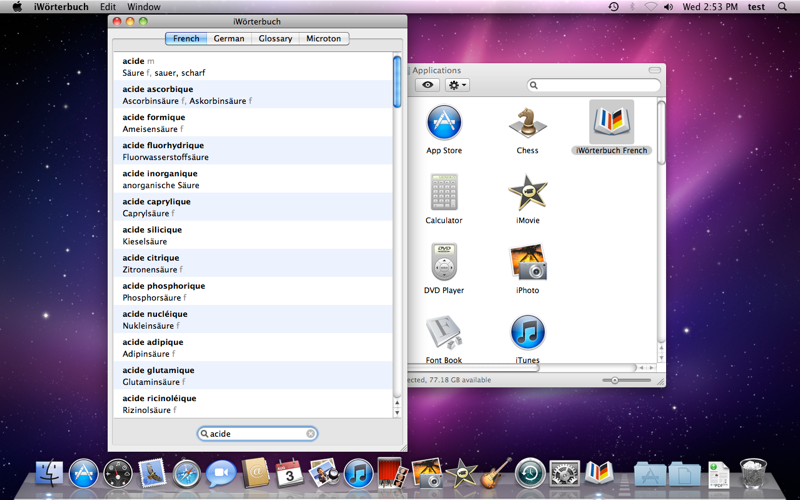Select the acide glutamique entry
800x500 pixels.
pos(254,376)
